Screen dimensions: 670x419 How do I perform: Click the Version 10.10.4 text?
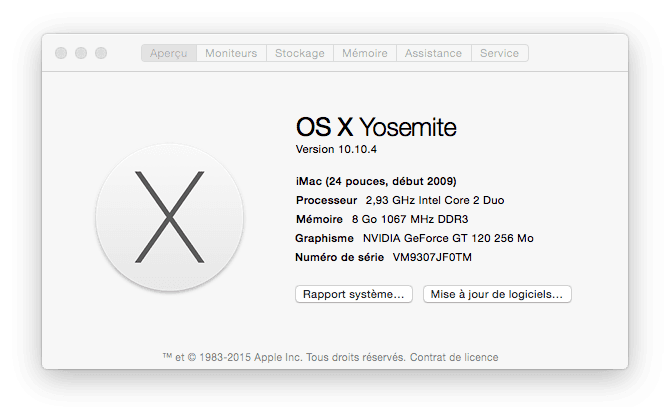pyautogui.click(x=336, y=149)
